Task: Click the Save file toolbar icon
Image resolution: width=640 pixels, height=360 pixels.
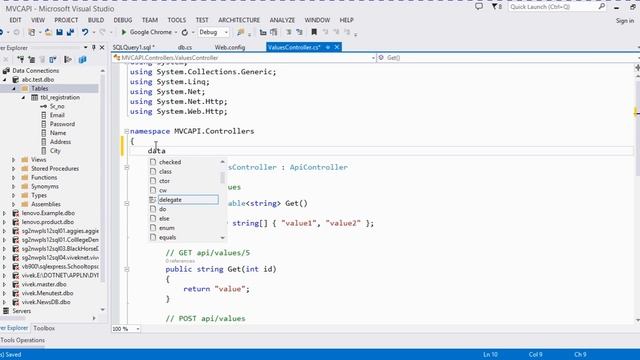Action: click(x=60, y=32)
